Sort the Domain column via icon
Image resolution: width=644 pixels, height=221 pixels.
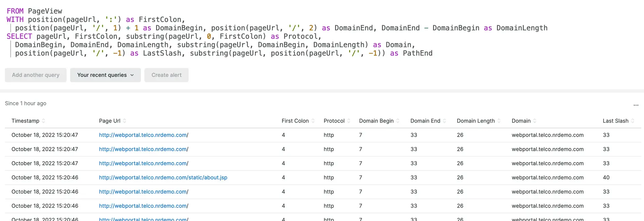(535, 121)
